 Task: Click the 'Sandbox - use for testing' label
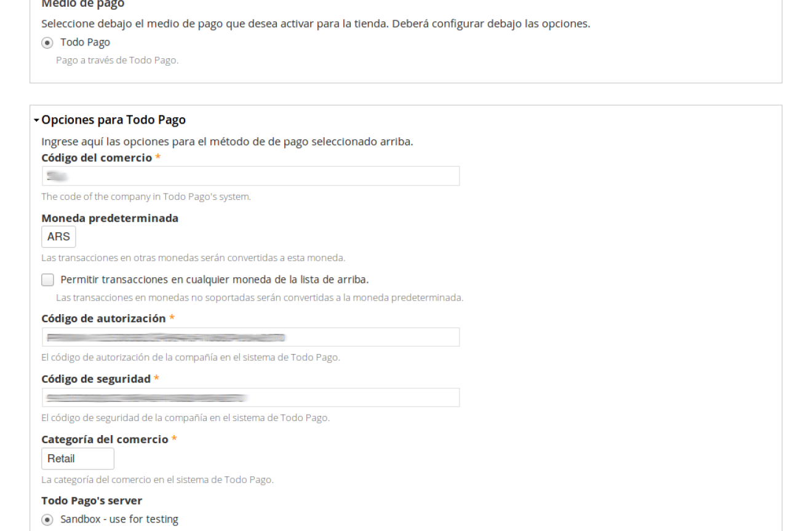coord(119,519)
